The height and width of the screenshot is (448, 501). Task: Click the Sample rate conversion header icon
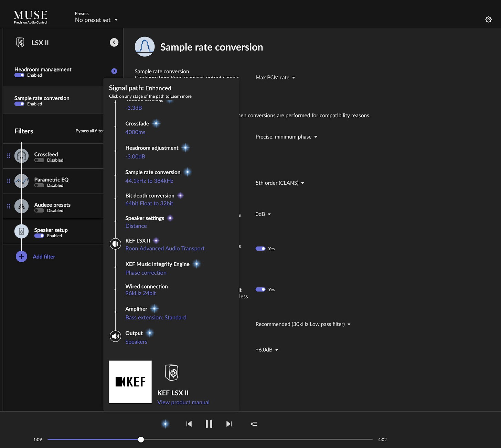coord(145,47)
